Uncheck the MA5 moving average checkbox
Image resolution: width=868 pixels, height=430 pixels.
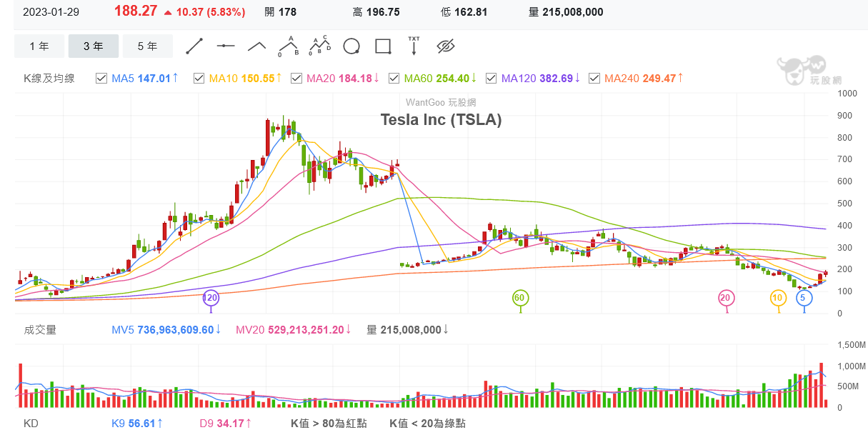(101, 78)
